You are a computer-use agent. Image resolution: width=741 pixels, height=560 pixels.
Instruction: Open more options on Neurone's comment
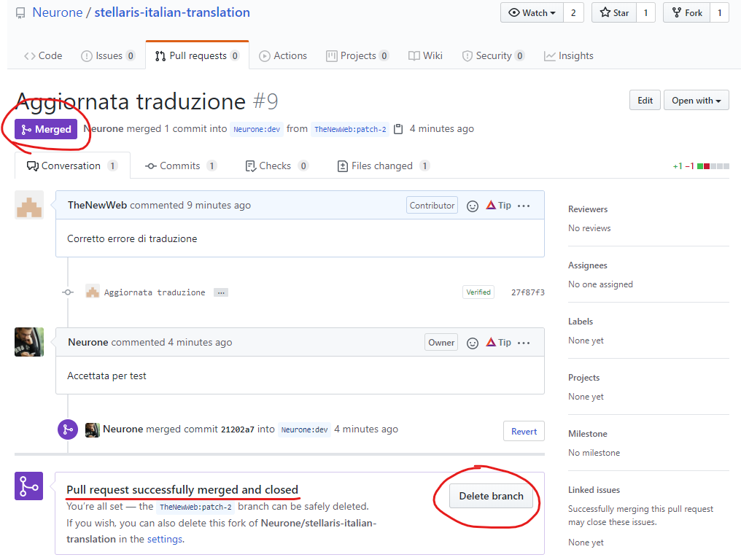524,343
